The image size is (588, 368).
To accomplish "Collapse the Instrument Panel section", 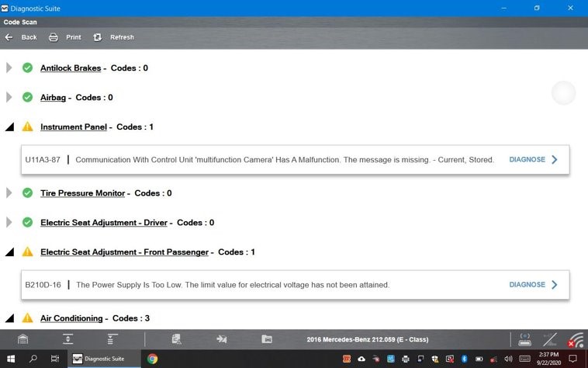I will pyautogui.click(x=9, y=127).
